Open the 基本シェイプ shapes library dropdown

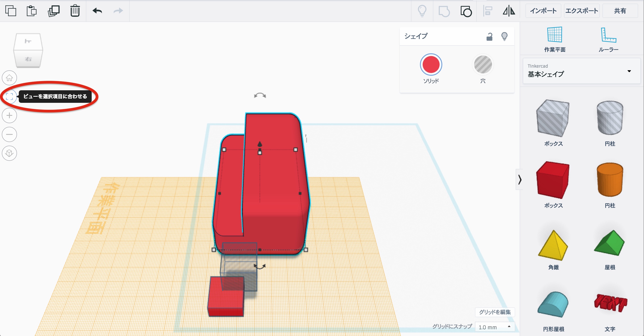coord(581,71)
